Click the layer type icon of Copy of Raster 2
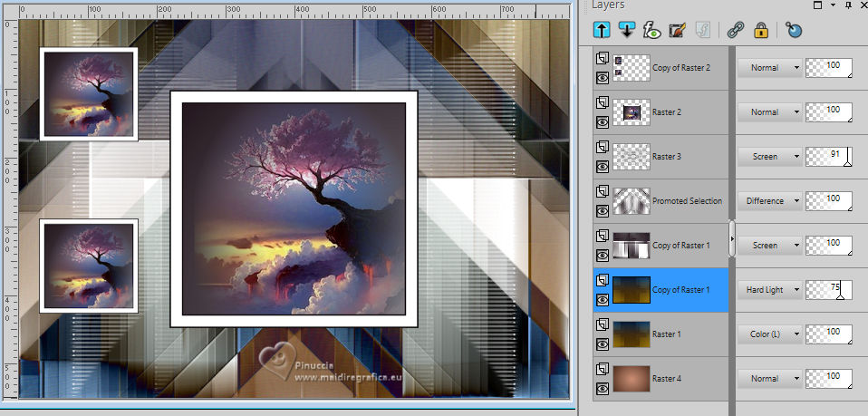 tap(603, 57)
